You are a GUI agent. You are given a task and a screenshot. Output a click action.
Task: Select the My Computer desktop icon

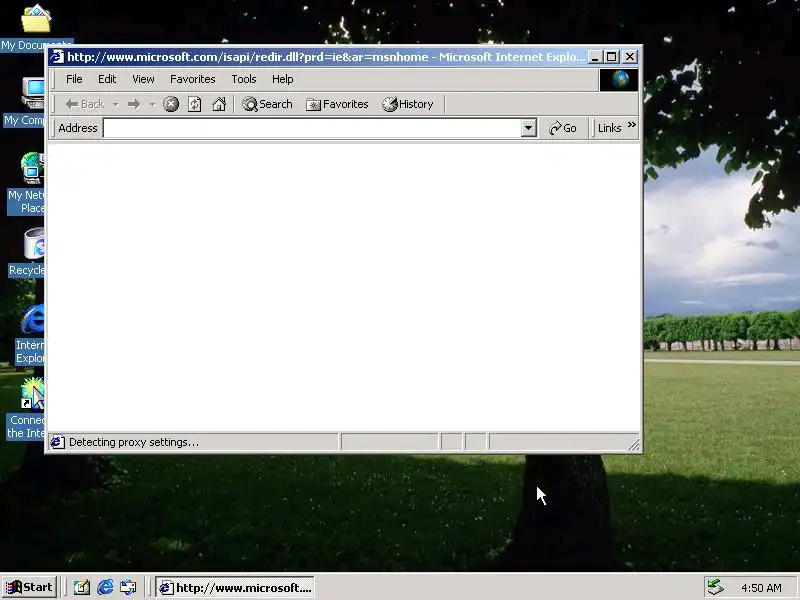pyautogui.click(x=24, y=102)
